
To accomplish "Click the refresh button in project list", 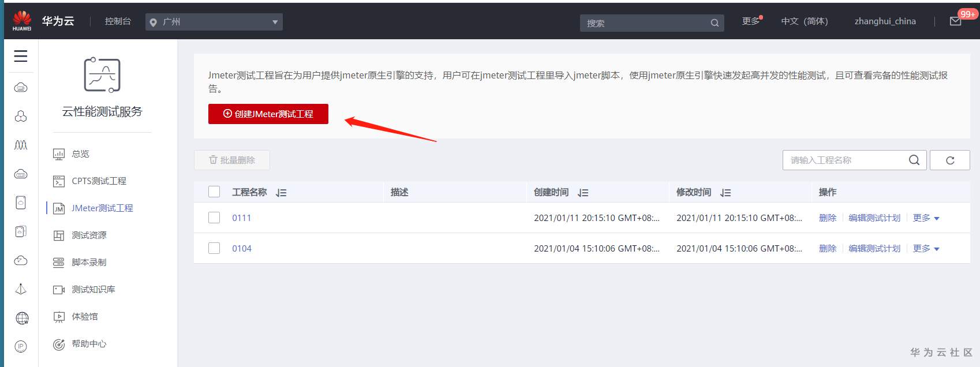I will [x=950, y=160].
